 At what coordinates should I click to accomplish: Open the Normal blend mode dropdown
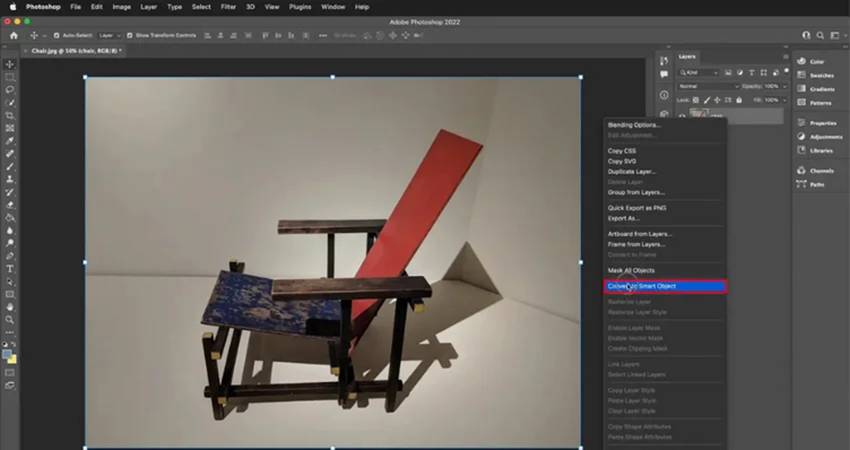click(x=708, y=86)
